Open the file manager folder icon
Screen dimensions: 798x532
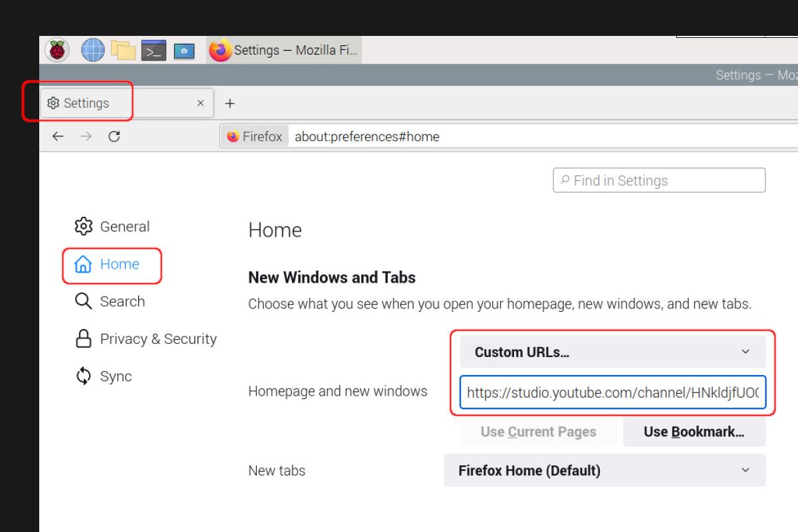pyautogui.click(x=123, y=51)
